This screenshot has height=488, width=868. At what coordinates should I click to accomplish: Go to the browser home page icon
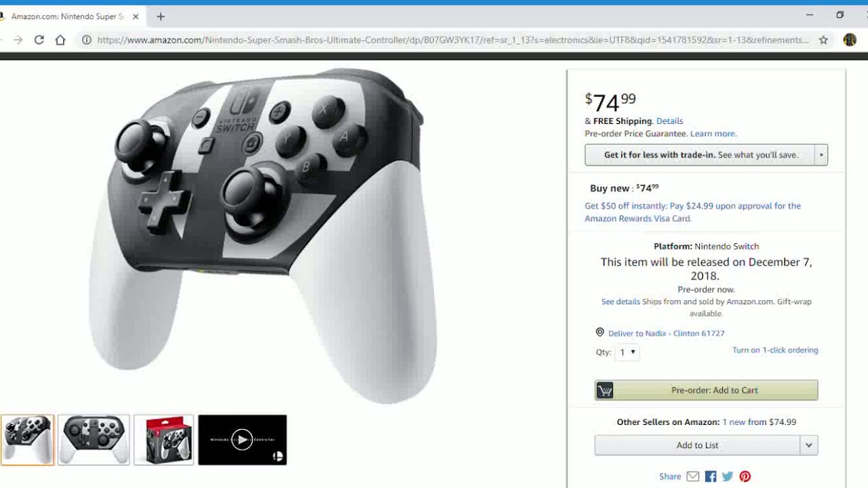point(60,40)
